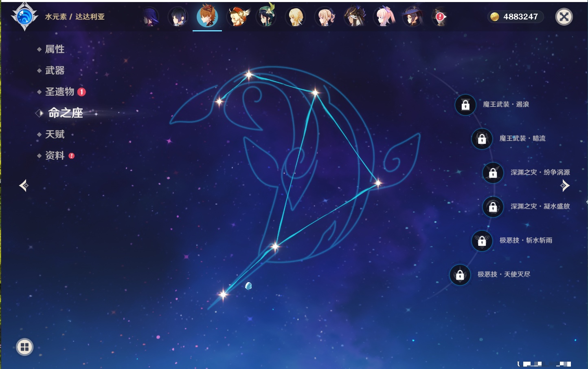
Task: Select the Mona witch-hat avatar
Action: 412,17
